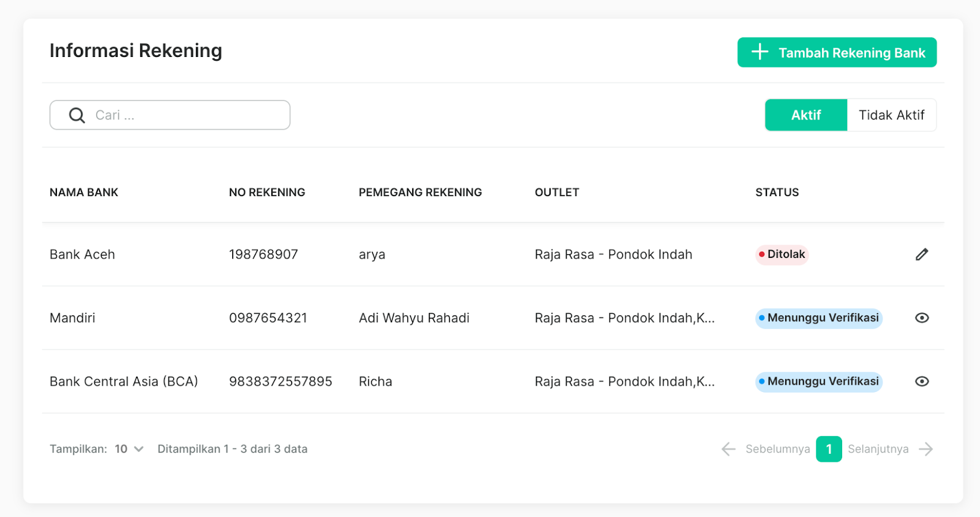The height and width of the screenshot is (517, 980).
Task: Select page 1 in pagination
Action: [829, 449]
